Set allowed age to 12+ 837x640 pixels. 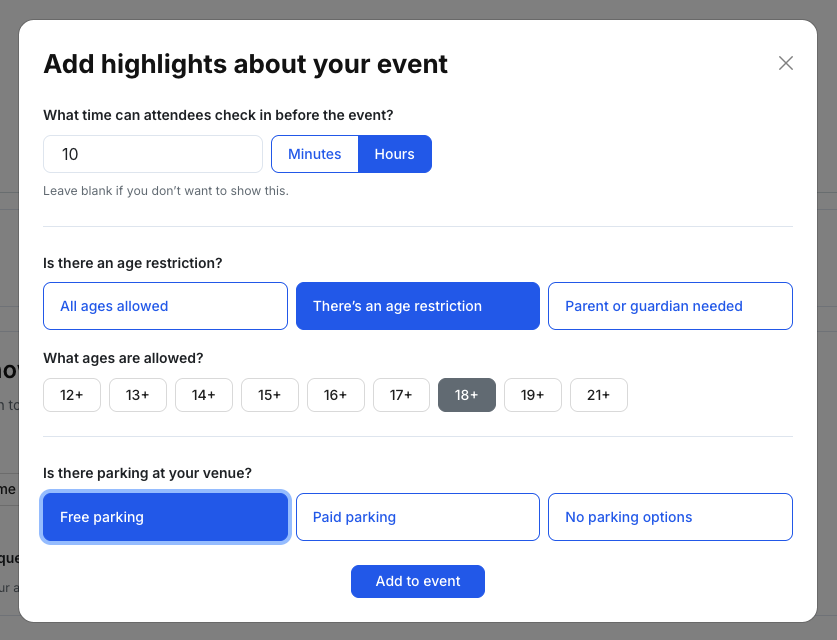(x=72, y=395)
